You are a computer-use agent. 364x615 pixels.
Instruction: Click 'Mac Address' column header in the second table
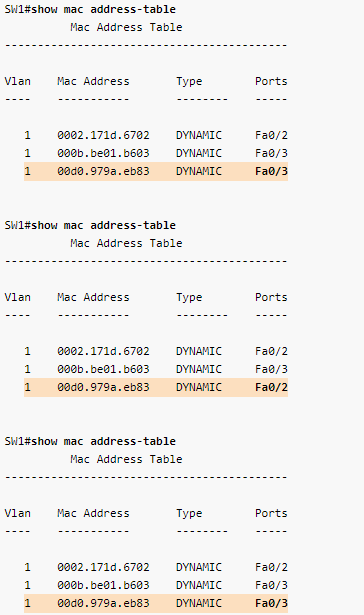(x=93, y=297)
